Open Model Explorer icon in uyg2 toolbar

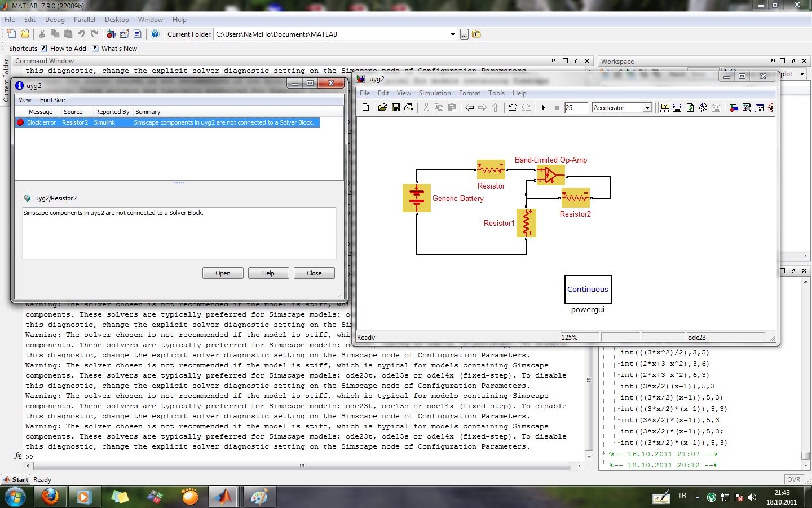(x=747, y=107)
